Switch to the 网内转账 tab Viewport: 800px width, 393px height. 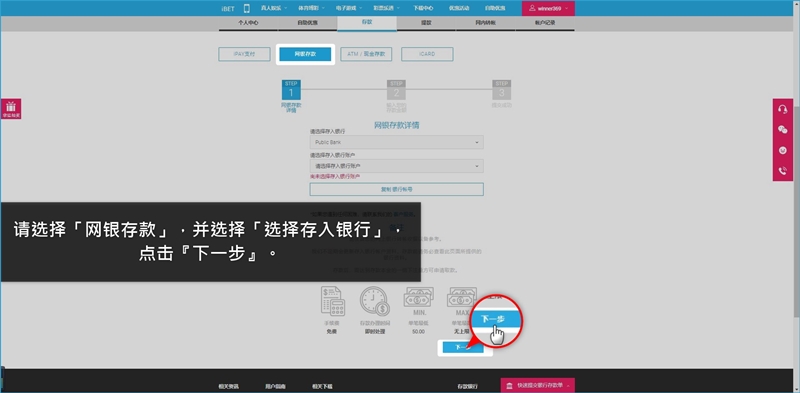pos(485,23)
